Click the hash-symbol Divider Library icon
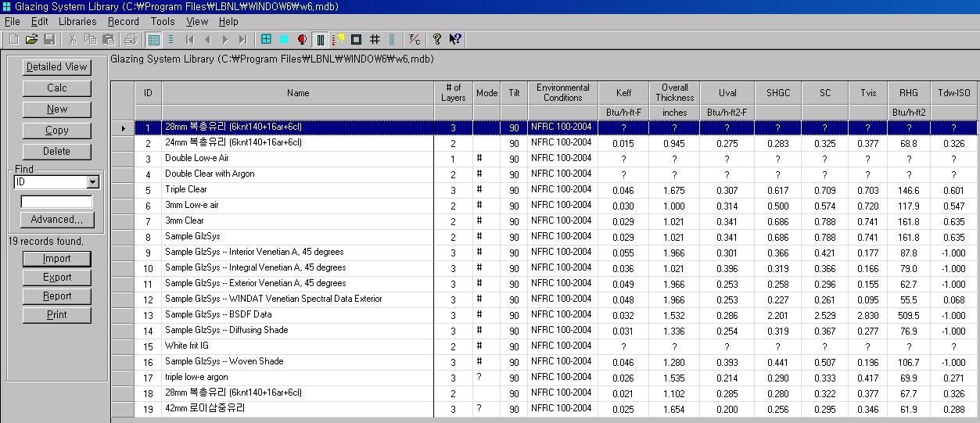980x423 pixels. [x=375, y=39]
